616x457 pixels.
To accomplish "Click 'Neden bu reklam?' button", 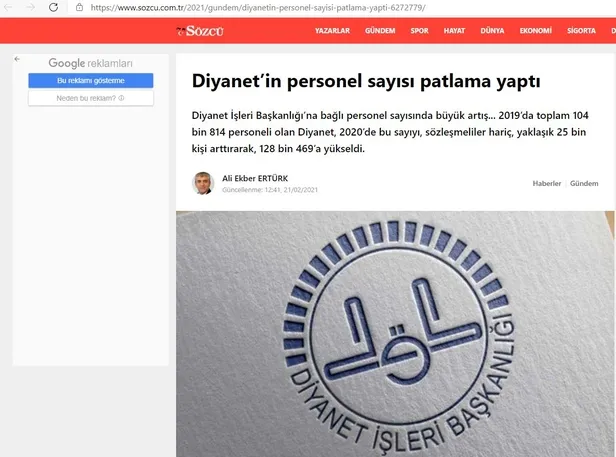I will tap(91, 98).
